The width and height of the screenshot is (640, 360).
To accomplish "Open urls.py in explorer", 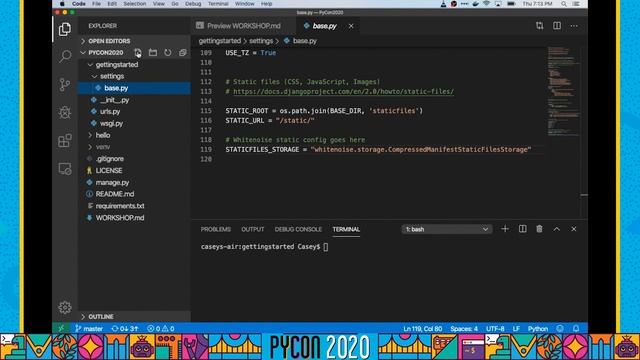I will (110, 111).
